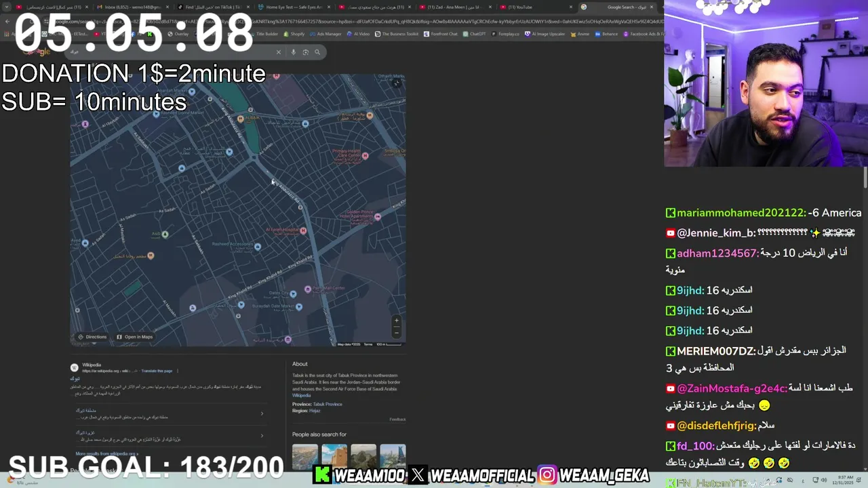Clear the Google search box with X icon
Image resolution: width=868 pixels, height=488 pixels.
(278, 52)
